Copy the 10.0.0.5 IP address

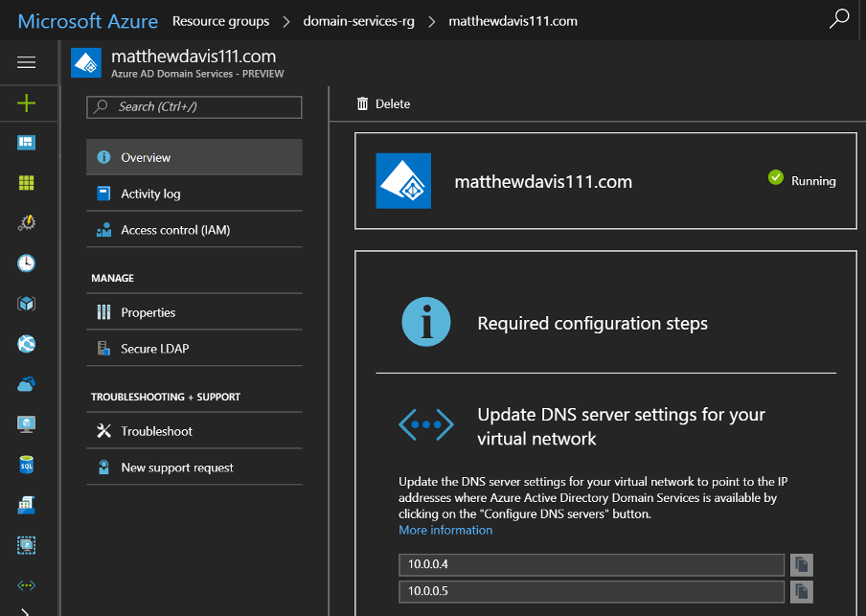[802, 592]
